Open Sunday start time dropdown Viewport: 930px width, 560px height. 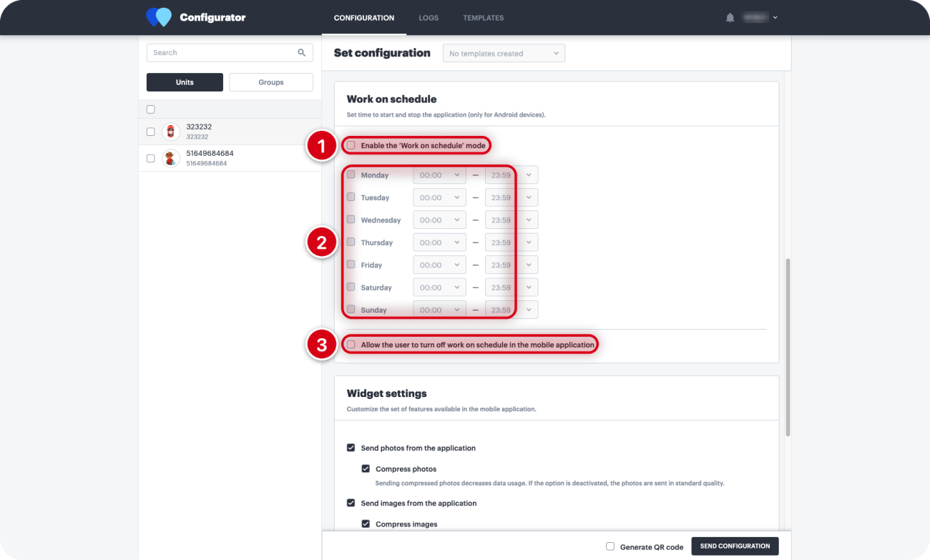tap(439, 310)
